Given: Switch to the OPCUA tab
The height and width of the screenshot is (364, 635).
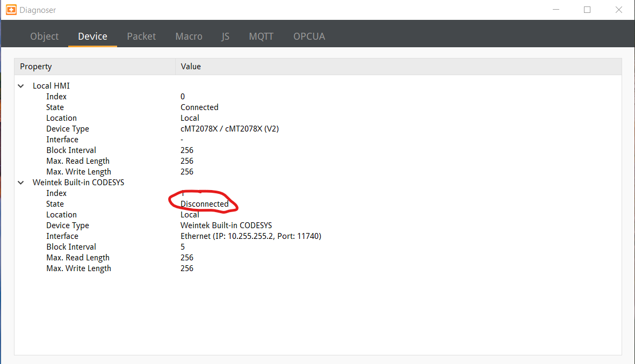Looking at the screenshot, I should click(x=309, y=37).
